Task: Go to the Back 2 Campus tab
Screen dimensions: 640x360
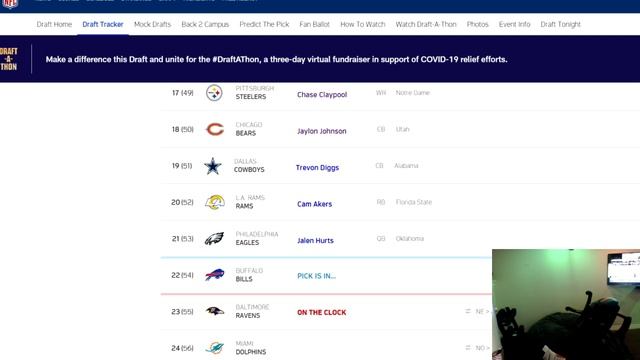Action: coord(205,24)
